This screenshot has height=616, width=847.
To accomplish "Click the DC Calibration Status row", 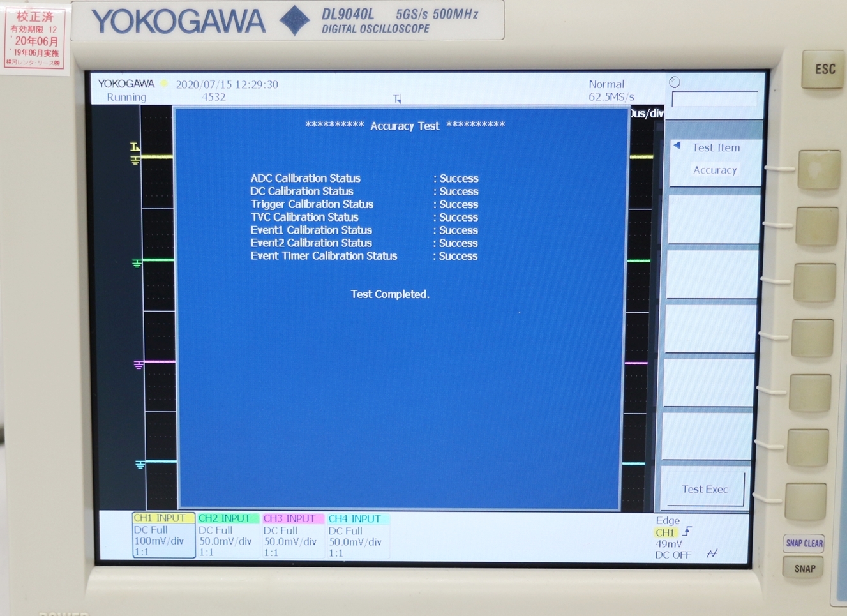I will [x=364, y=192].
